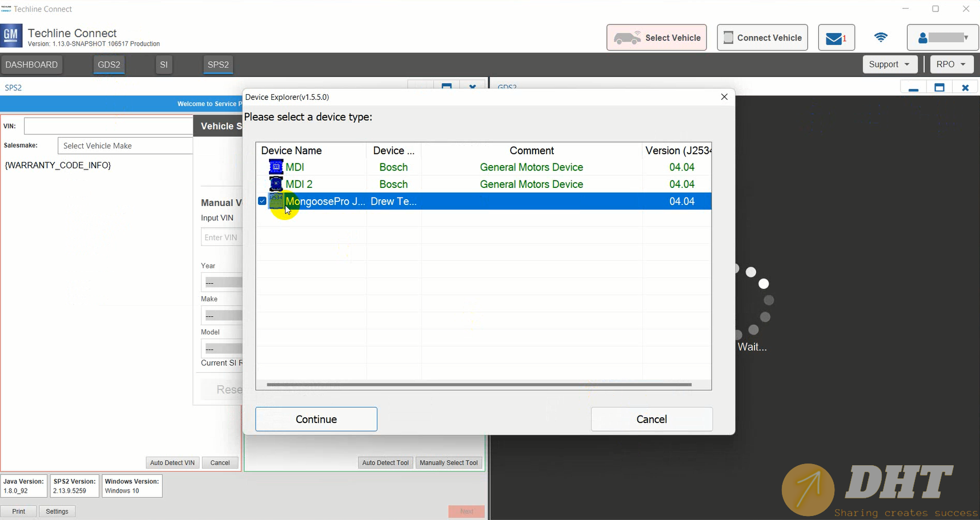
Task: Click the Select Vehicle button
Action: click(656, 38)
